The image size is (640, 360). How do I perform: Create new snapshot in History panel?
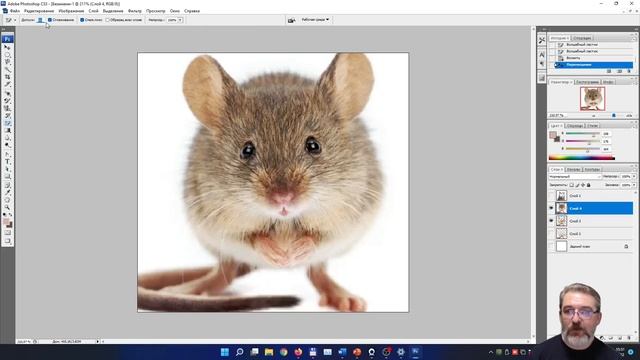click(619, 71)
